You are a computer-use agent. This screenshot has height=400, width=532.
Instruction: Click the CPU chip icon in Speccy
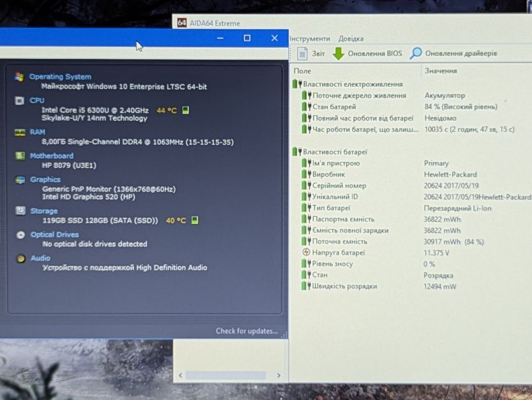tap(20, 101)
